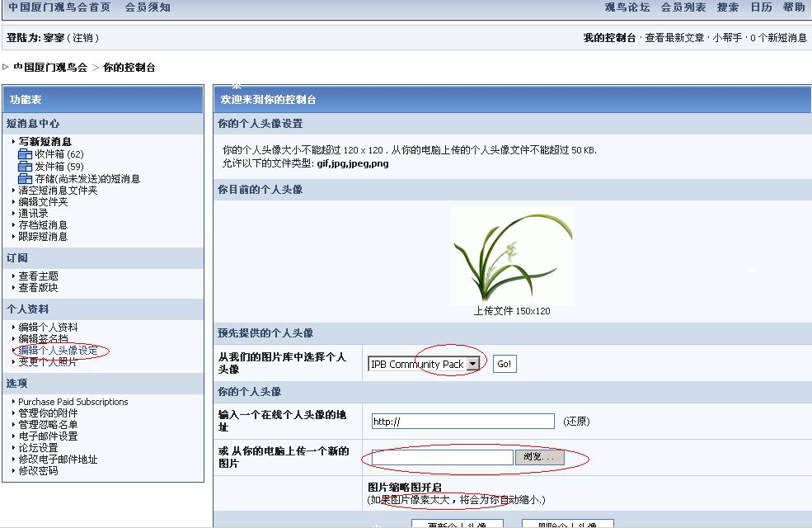Open 会员列表 in top navigation
Screen dimensions: 812x528
click(x=683, y=7)
